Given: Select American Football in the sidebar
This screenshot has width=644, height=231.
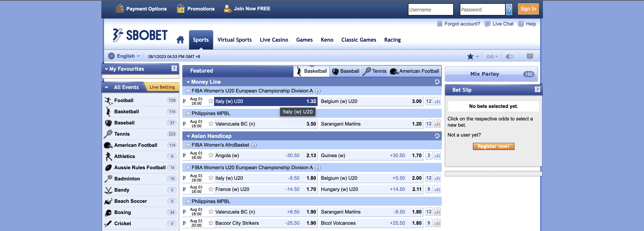Looking at the screenshot, I should [140, 145].
